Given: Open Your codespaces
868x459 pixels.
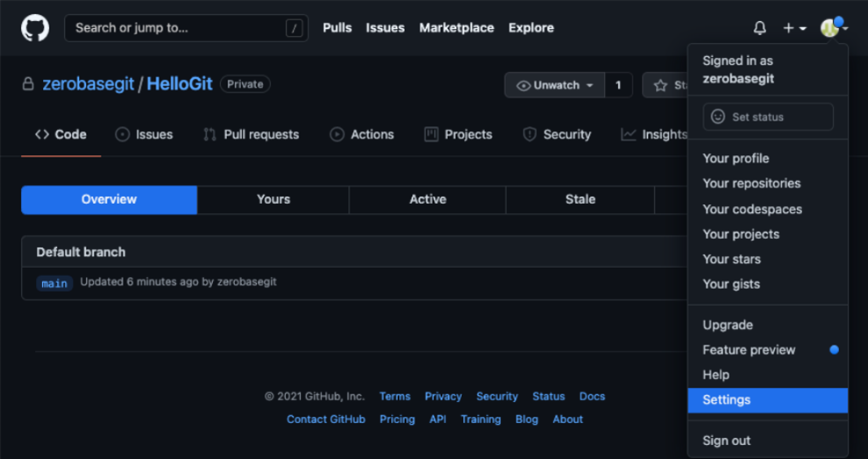Looking at the screenshot, I should tap(752, 209).
